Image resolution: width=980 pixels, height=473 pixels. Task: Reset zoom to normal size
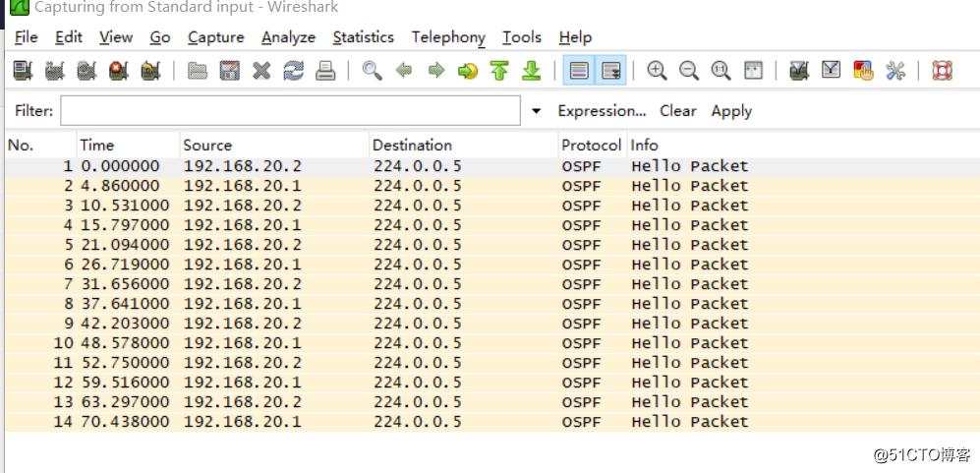click(721, 71)
